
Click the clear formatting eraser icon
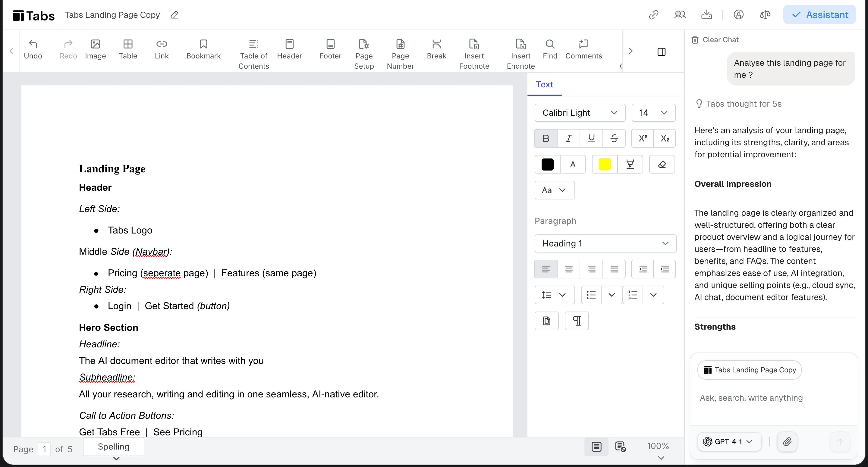click(x=662, y=165)
